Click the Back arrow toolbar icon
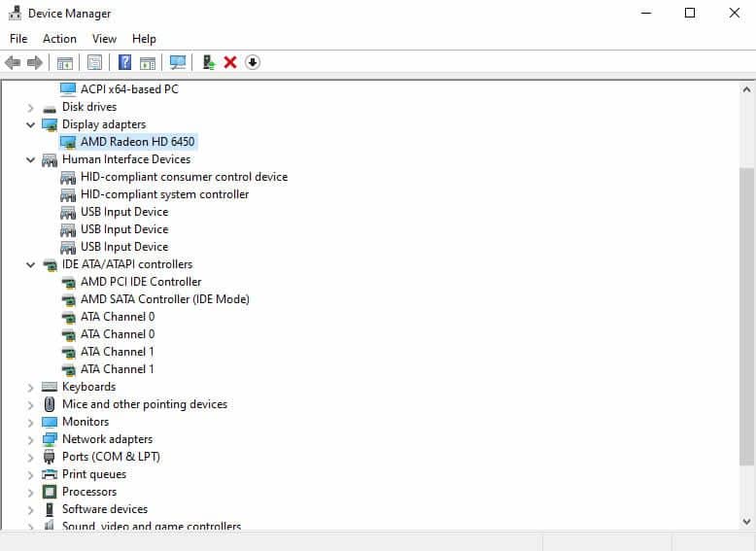 click(13, 62)
